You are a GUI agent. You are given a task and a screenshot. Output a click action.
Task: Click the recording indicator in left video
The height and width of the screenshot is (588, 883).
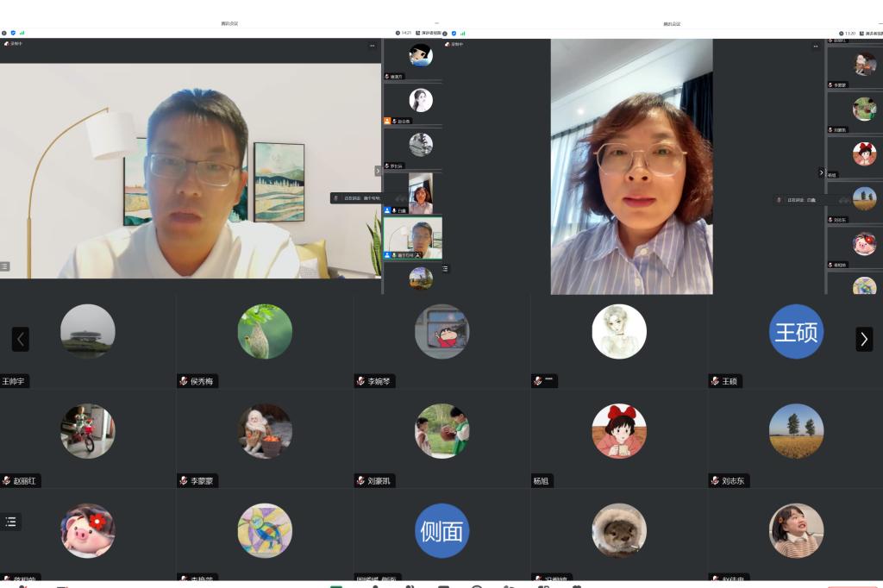[x=14, y=43]
